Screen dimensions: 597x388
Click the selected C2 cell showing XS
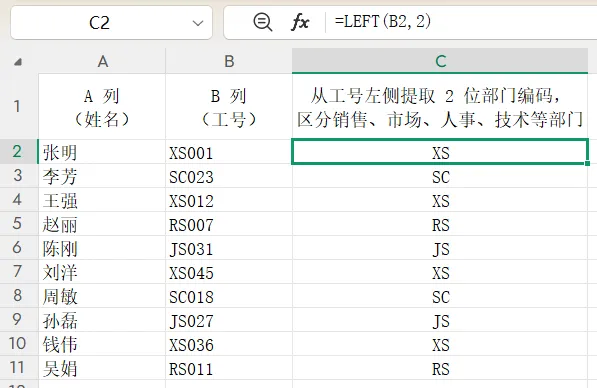440,152
